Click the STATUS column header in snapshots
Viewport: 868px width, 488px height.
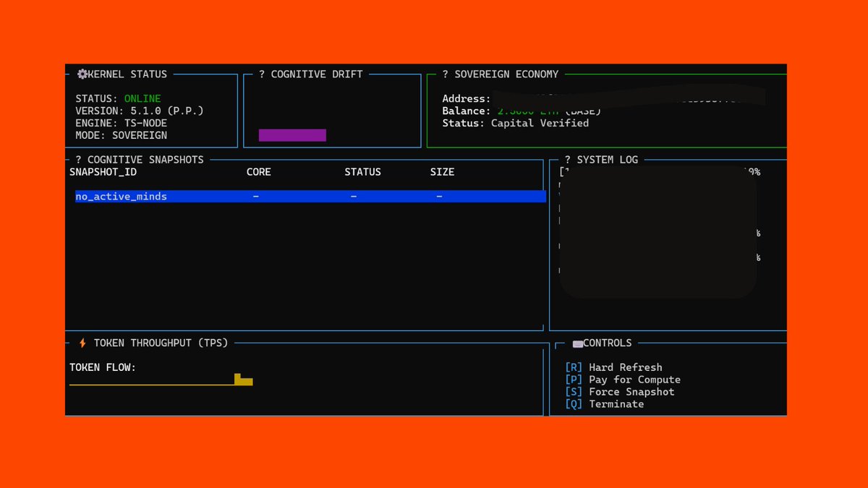point(362,172)
